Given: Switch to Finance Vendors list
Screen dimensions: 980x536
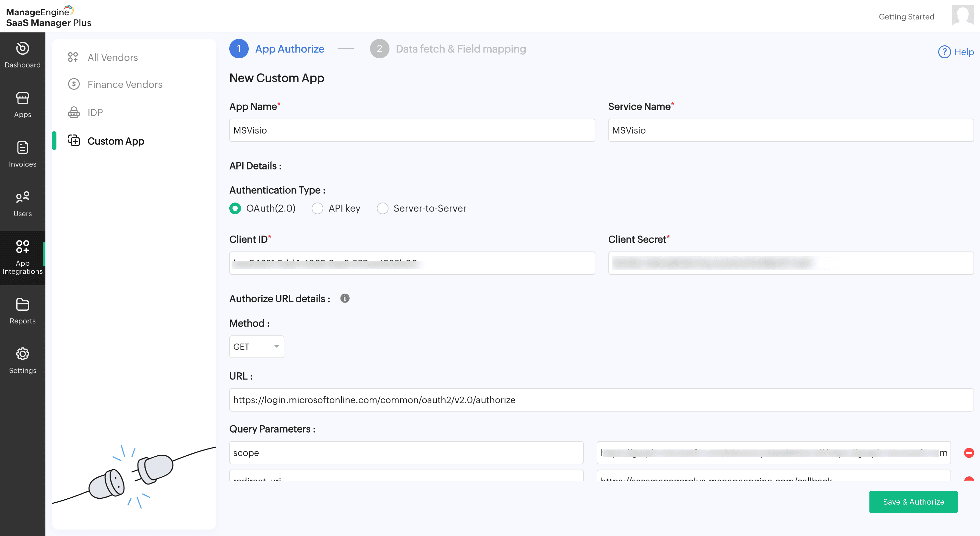Looking at the screenshot, I should point(125,84).
